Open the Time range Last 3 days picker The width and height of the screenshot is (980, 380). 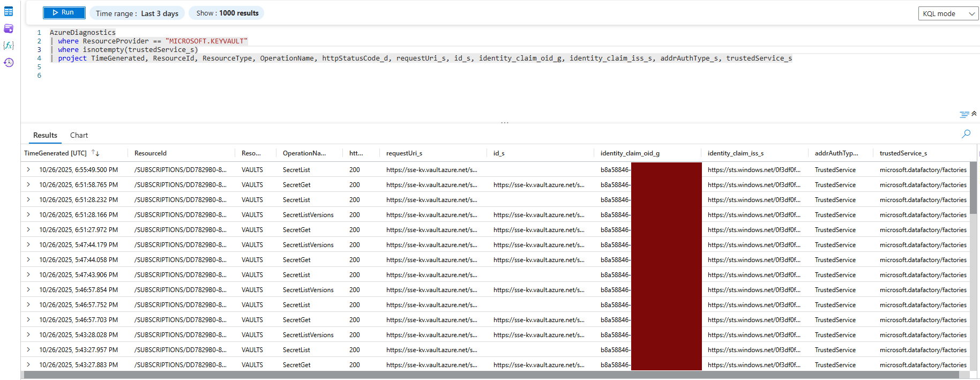pos(137,13)
